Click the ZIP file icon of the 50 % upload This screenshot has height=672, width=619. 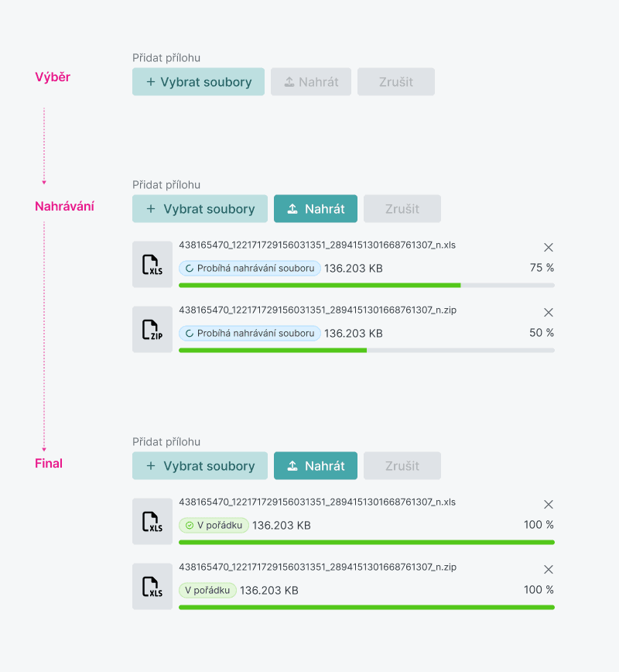point(152,330)
